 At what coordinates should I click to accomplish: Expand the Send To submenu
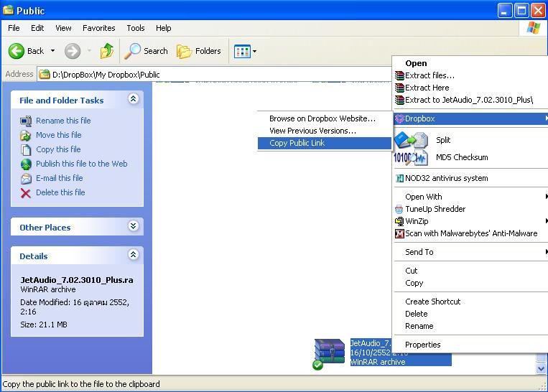click(x=470, y=252)
